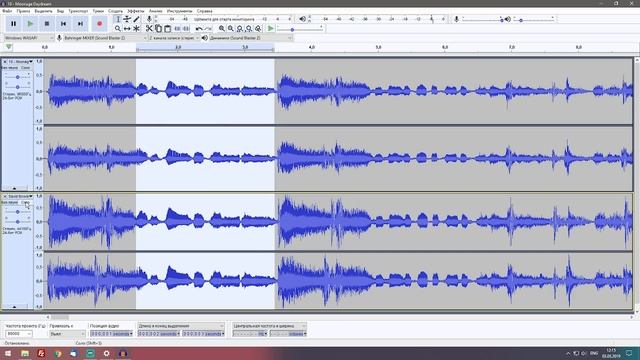640x360 pixels.
Task: Click the Trim audio outside selection icon
Action: click(x=178, y=29)
